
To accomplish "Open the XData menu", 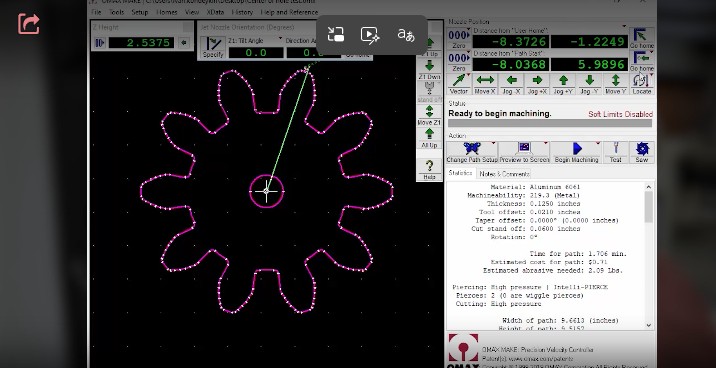I will (215, 12).
